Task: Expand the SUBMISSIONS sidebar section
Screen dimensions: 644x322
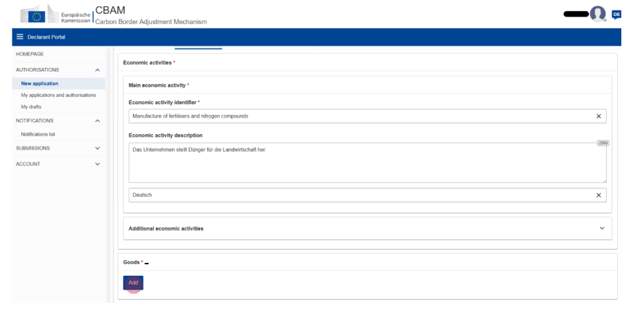Action: [97, 149]
